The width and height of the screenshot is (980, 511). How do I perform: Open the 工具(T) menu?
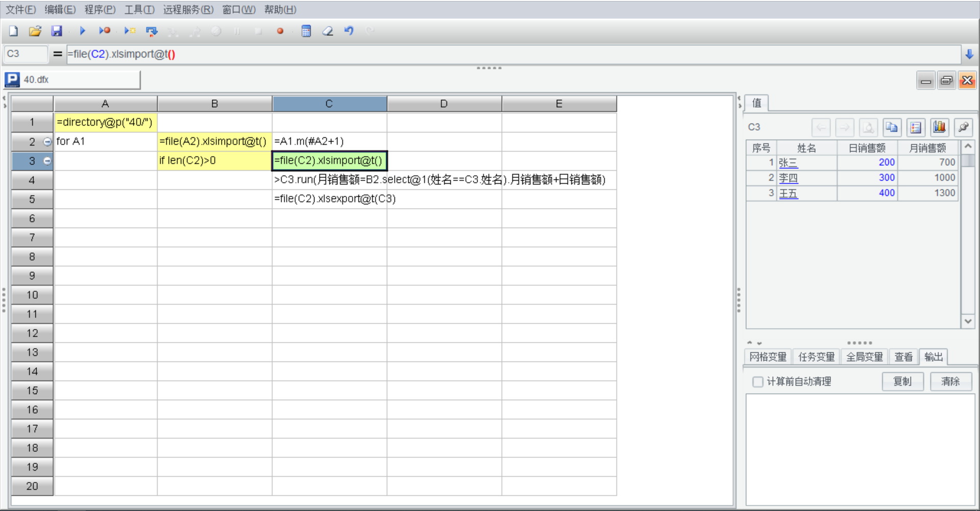[139, 10]
